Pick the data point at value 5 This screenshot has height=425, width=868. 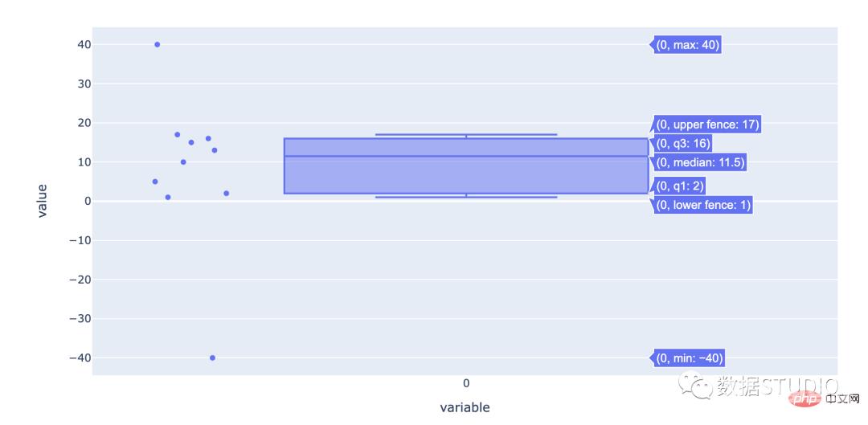pos(155,182)
